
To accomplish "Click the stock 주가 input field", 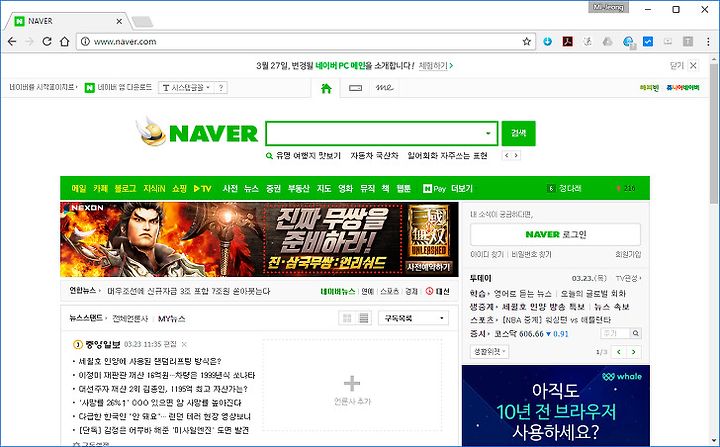I will 615,333.
